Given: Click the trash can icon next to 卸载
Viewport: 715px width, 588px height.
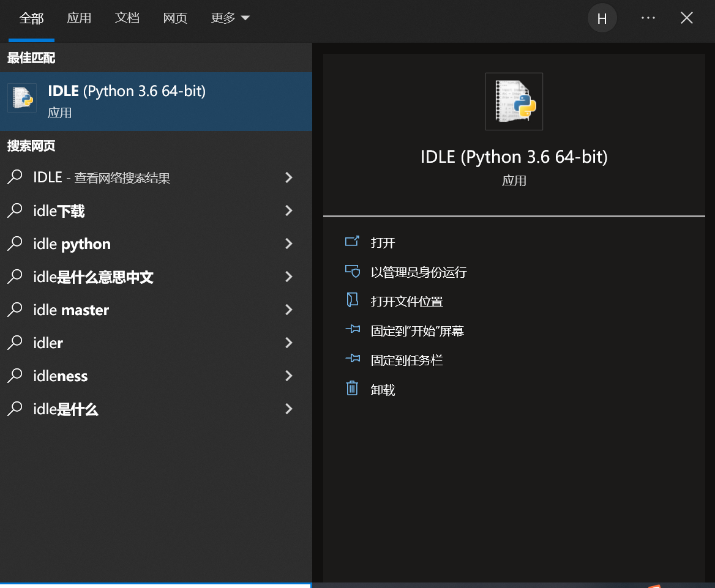Looking at the screenshot, I should 352,388.
